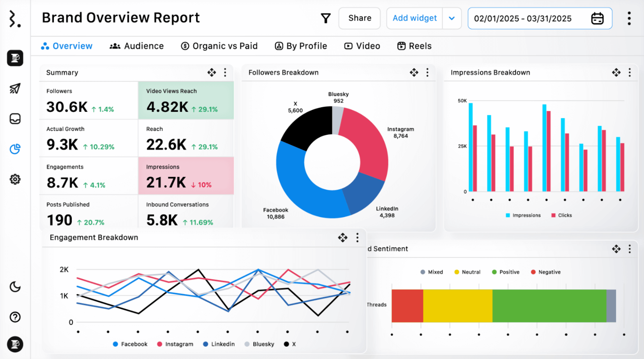Open the inbox icon in sidebar

15,119
